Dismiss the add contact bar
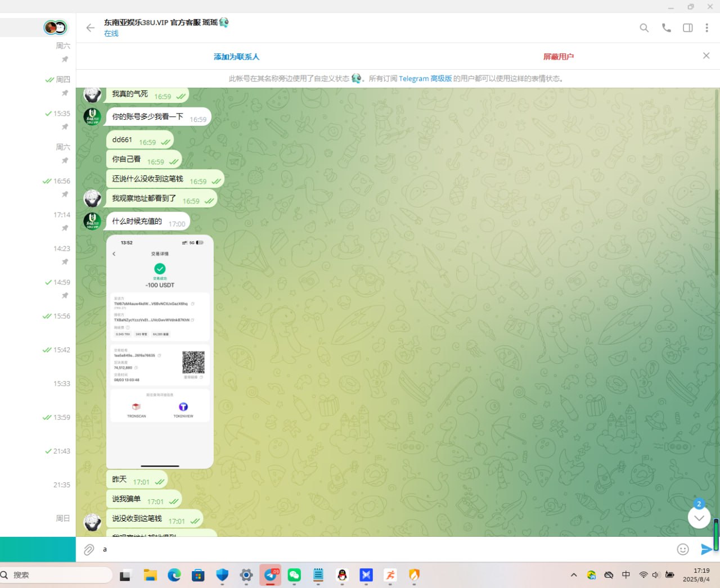This screenshot has width=720, height=588. click(706, 56)
